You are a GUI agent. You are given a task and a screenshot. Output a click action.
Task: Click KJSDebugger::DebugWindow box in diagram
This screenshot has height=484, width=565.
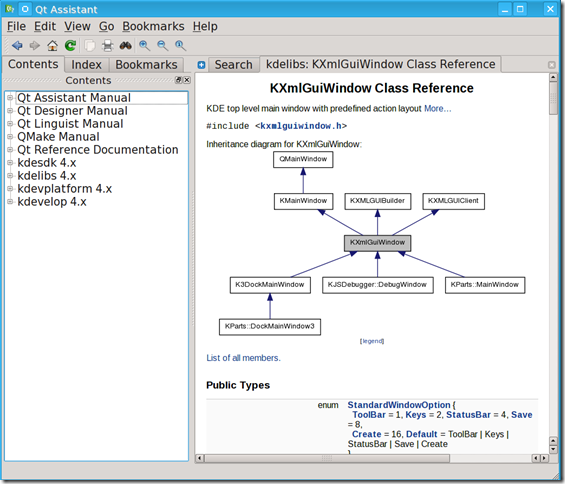(377, 285)
